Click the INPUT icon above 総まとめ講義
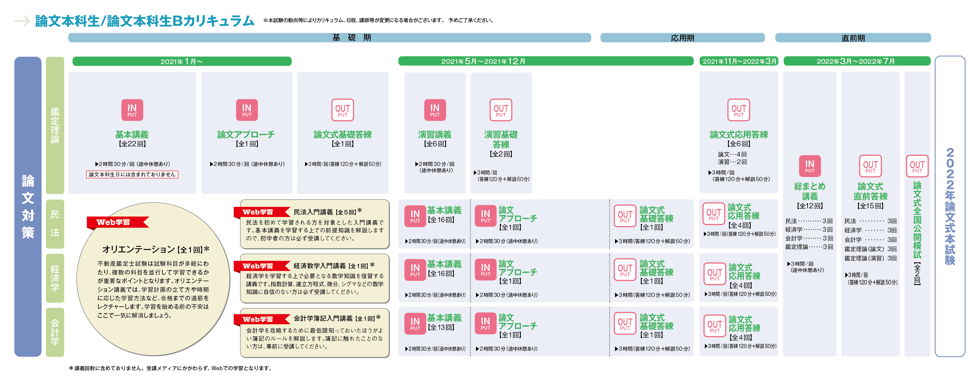This screenshot has width=980, height=385. (810, 166)
